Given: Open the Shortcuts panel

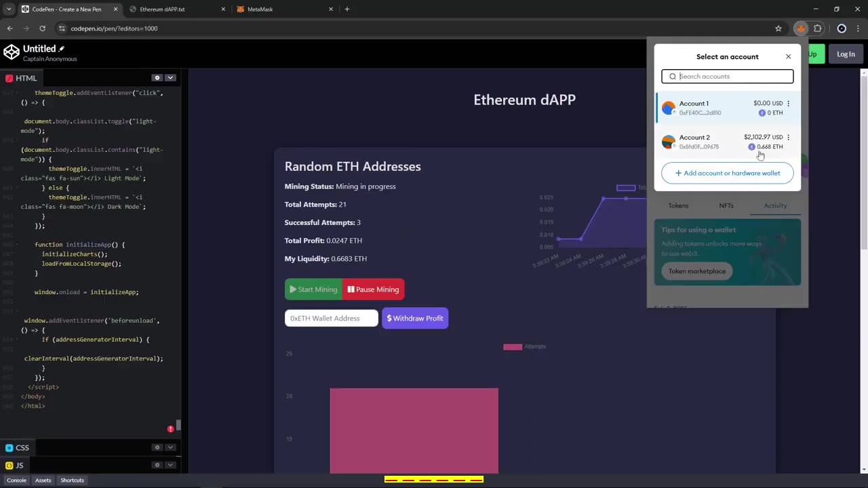Looking at the screenshot, I should (x=72, y=480).
